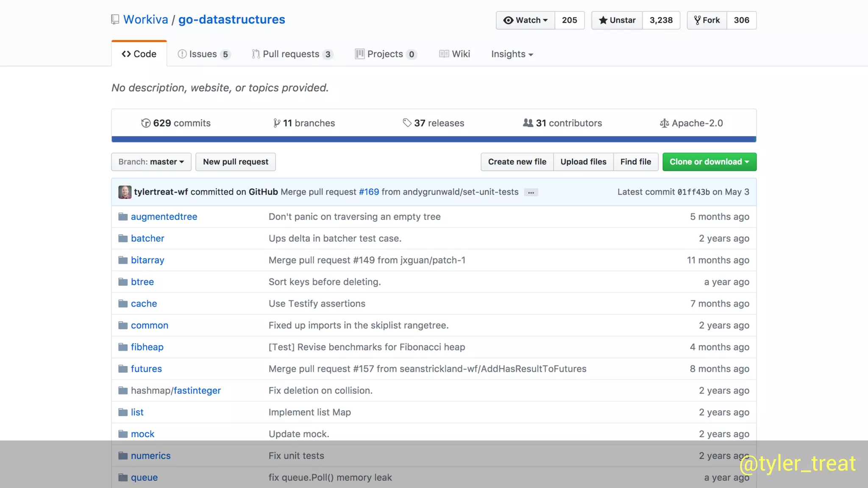868x488 pixels.
Task: Open the Branch: master dropdown
Action: [x=151, y=162]
